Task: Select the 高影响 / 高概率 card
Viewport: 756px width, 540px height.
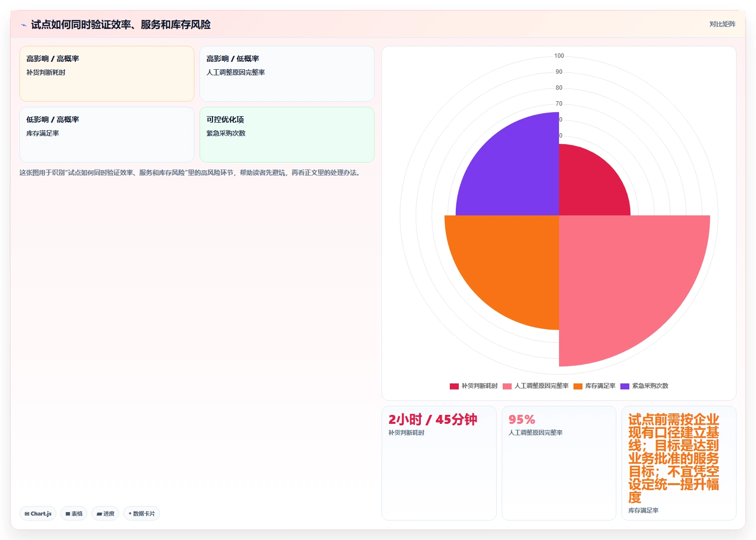Action: pos(107,74)
